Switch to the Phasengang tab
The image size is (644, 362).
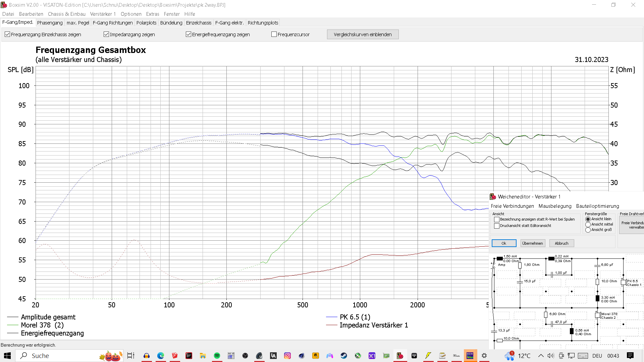pyautogui.click(x=50, y=23)
